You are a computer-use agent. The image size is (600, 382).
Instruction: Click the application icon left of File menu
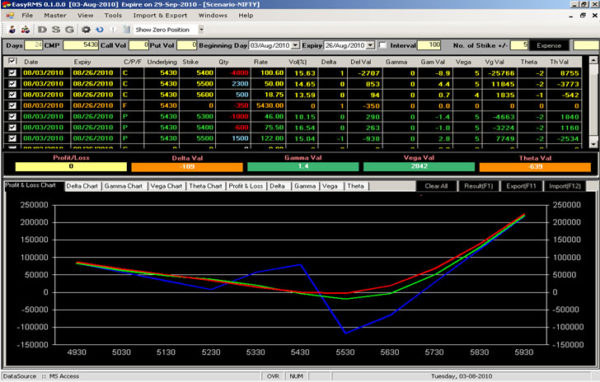coord(10,15)
